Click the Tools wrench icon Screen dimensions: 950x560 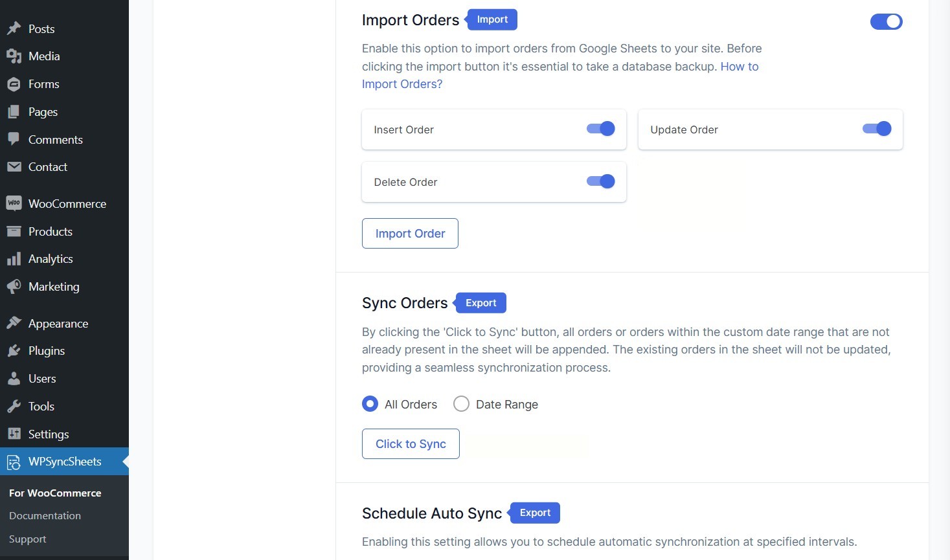(14, 407)
